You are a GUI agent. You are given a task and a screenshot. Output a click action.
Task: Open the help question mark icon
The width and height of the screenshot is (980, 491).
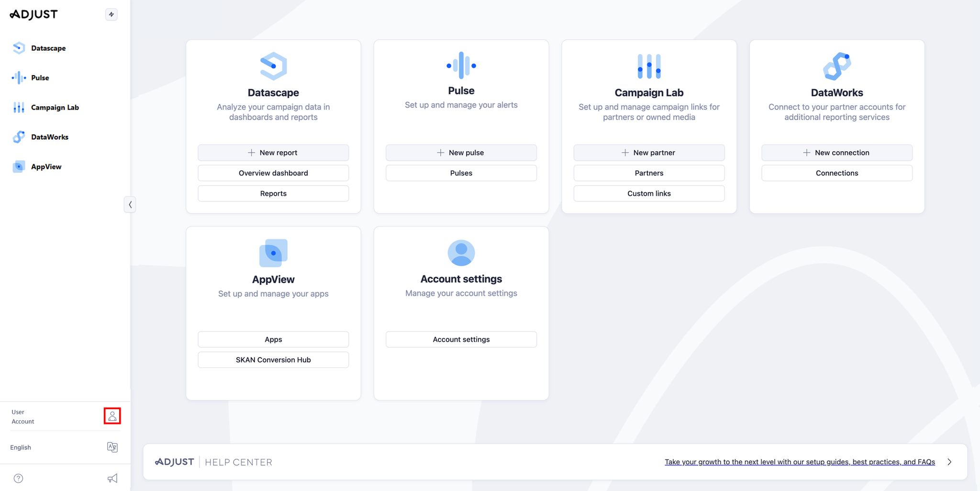pos(18,478)
